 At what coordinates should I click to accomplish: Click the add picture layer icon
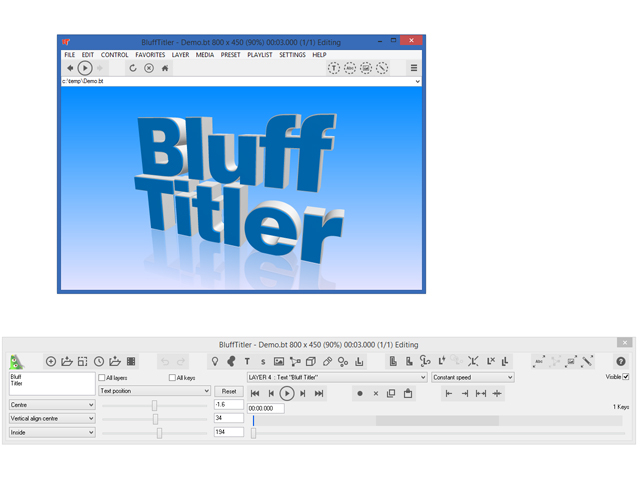279,361
